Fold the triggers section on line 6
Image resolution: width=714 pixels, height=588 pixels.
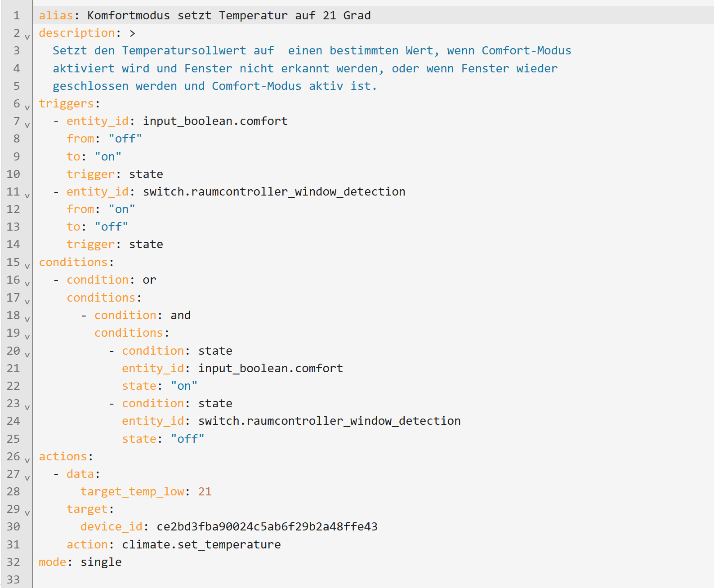(x=27, y=107)
